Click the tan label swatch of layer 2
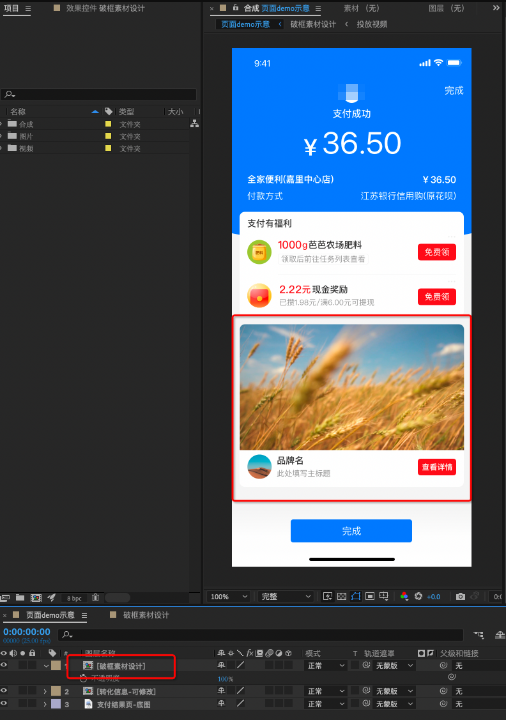Screen dimensions: 506x720 [56, 691]
